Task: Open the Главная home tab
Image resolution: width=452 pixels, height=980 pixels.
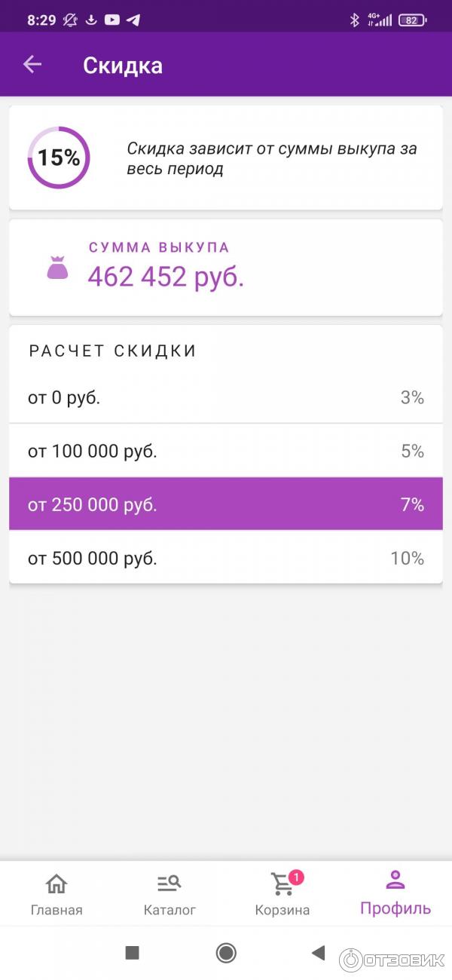Action: point(56,894)
